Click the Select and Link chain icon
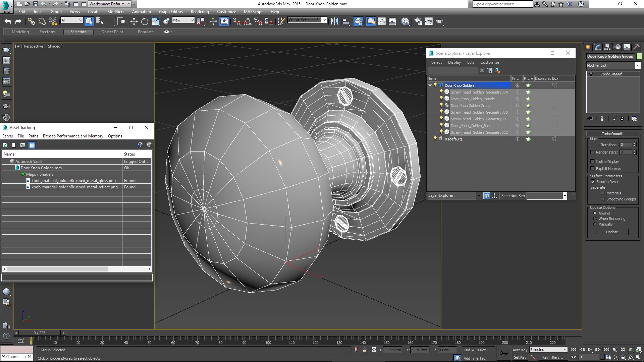Screen dimensions: 644x362 (31, 21)
